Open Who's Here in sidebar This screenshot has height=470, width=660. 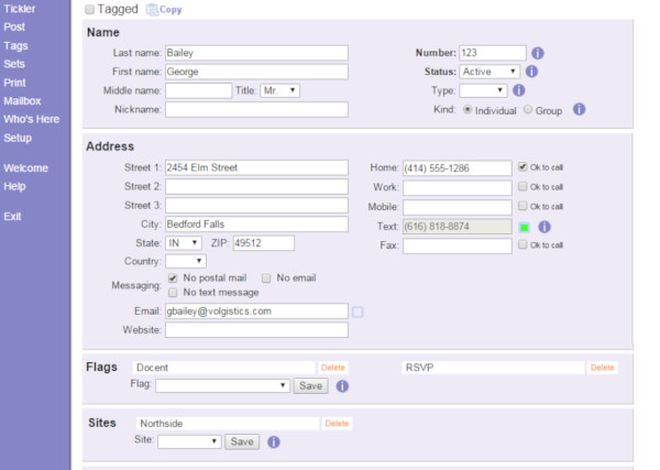pos(32,119)
